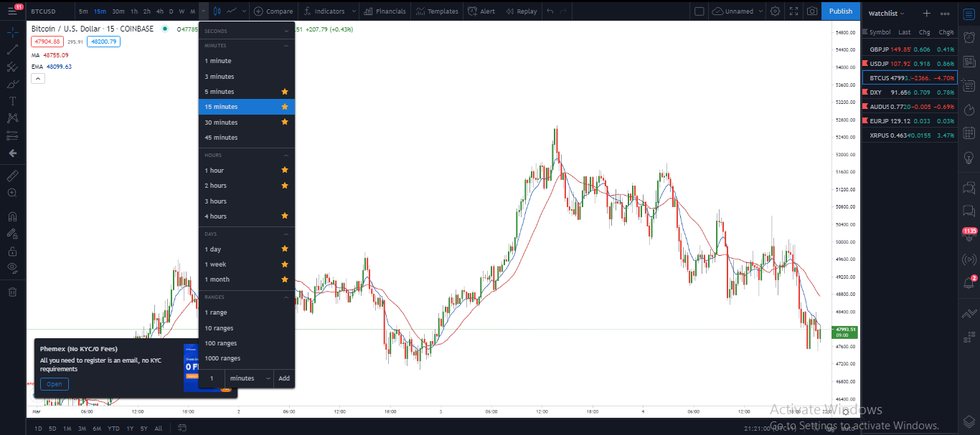Hide all drawings with eye icon
The image size is (980, 435).
click(12, 267)
